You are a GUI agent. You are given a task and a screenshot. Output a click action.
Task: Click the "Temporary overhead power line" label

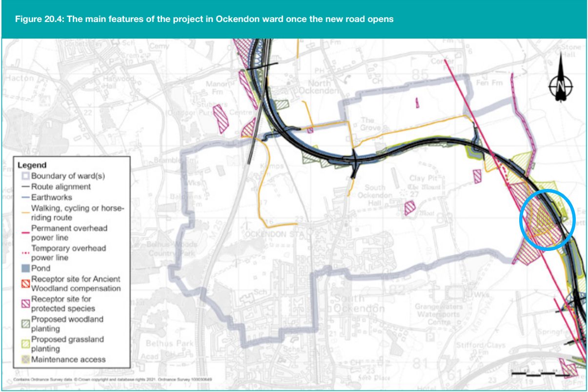coord(68,253)
